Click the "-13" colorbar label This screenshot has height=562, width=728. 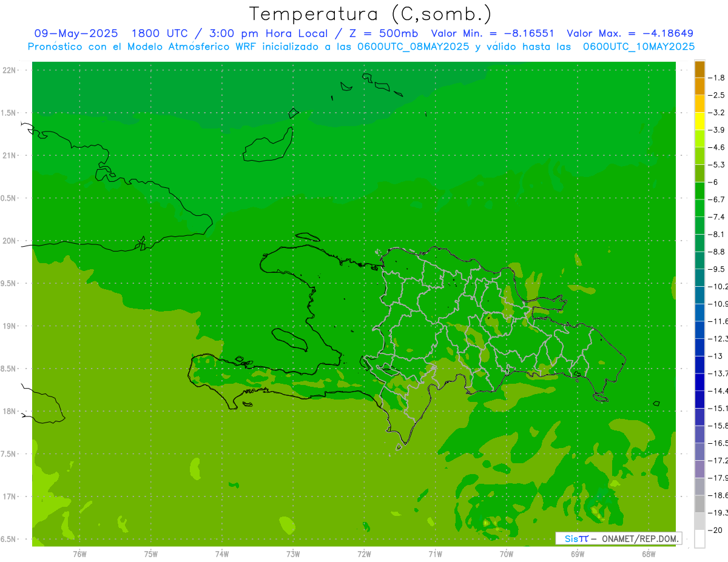tap(715, 356)
